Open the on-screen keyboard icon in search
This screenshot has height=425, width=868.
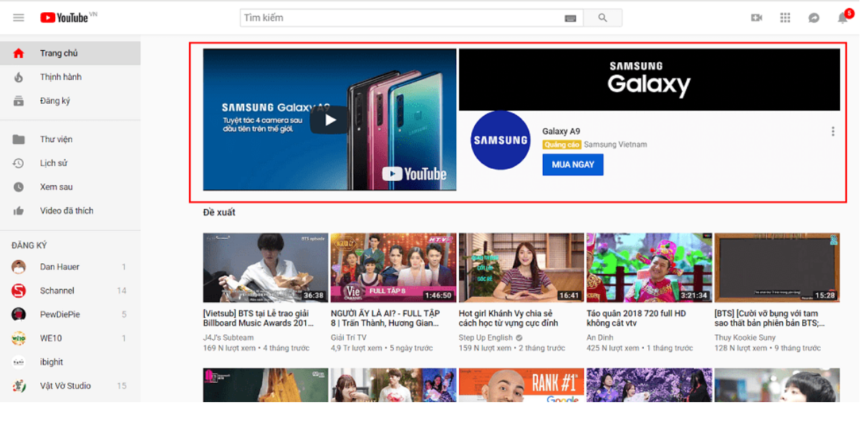point(570,18)
